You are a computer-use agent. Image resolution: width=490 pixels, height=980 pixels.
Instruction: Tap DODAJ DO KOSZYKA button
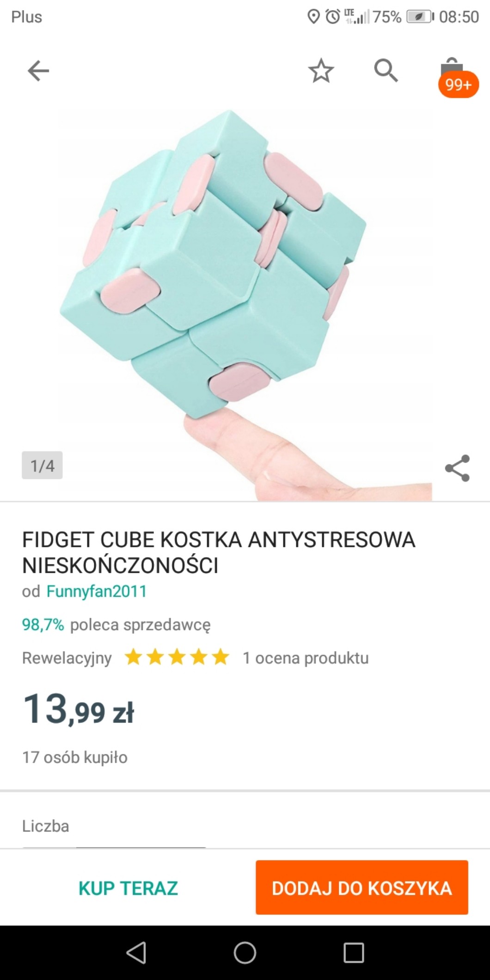pyautogui.click(x=362, y=888)
